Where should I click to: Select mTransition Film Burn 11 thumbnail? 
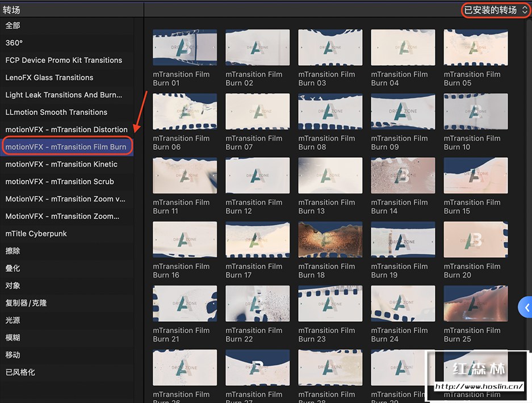pyautogui.click(x=185, y=175)
